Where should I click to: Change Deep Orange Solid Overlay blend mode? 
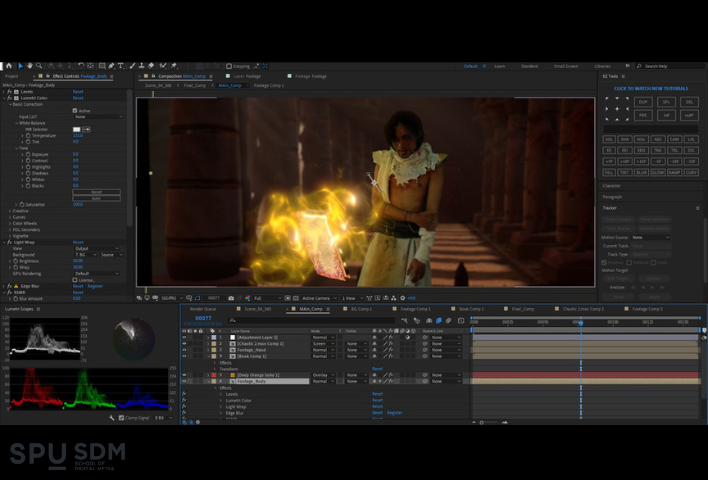[323, 375]
